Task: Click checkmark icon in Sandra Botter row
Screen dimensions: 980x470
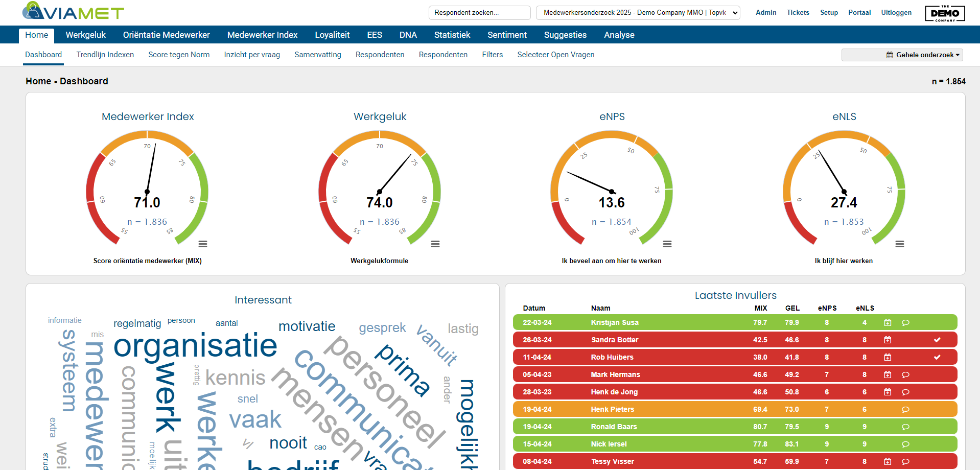Action: 937,340
